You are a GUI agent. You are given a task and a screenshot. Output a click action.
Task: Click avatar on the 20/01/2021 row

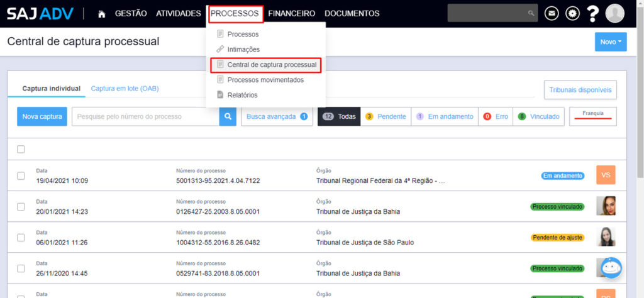pos(606,206)
